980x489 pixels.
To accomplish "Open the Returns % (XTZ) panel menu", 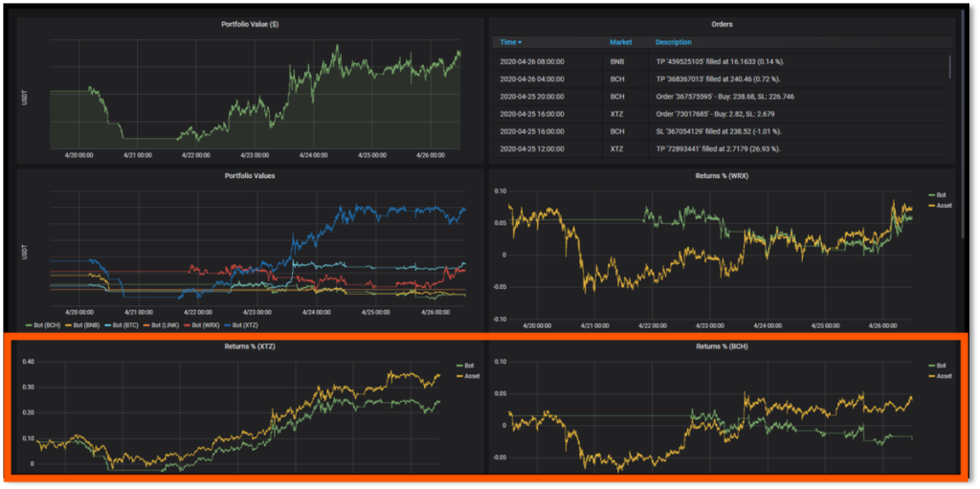I will pyautogui.click(x=253, y=345).
